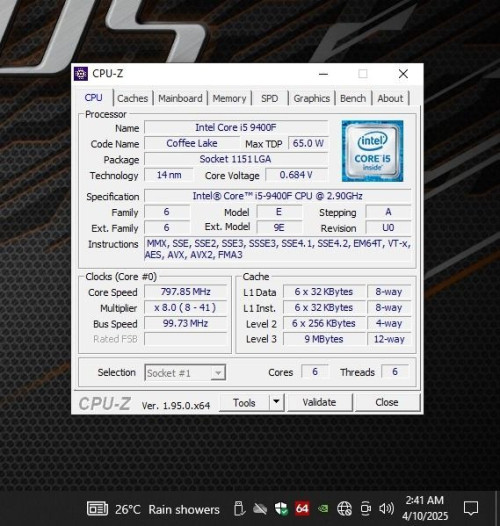Click the Bus Speed value 99.73 MHz
This screenshot has width=500, height=526.
186,323
